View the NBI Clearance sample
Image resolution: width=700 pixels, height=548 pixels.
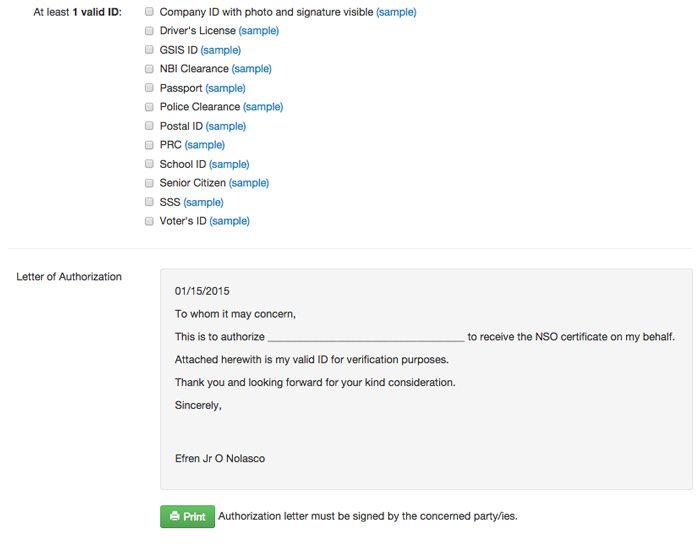[251, 69]
